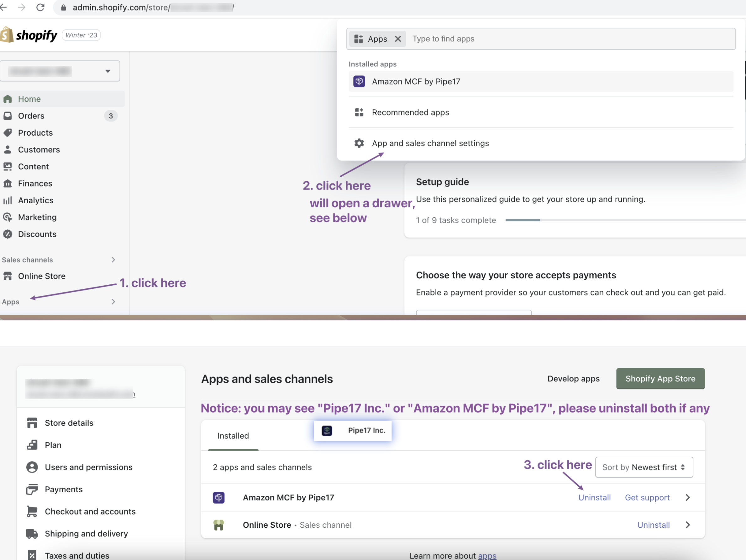
Task: Click the Pipe17 Inc. app card
Action: (352, 431)
